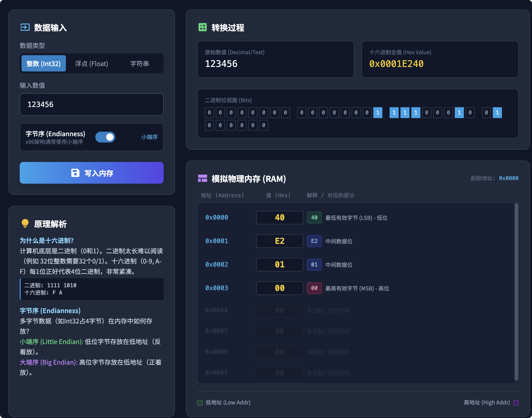Screen dimensions: 532x418
Task: Click the 输入数值 field containing 123456
Action: tap(91, 104)
